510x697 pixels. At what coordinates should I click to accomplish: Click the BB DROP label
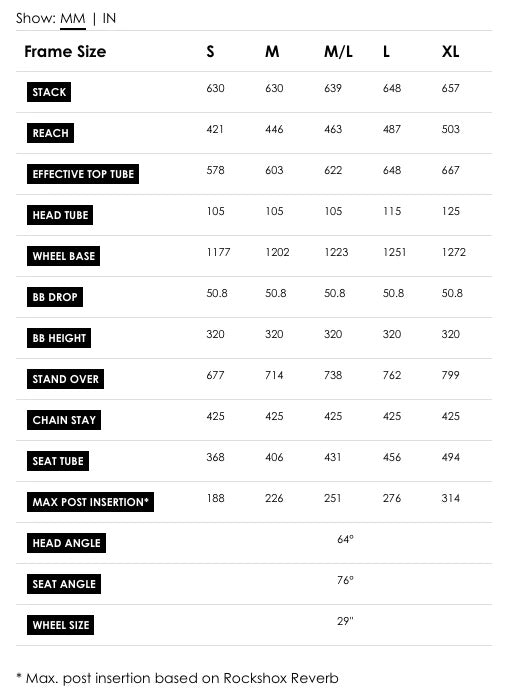[55, 297]
